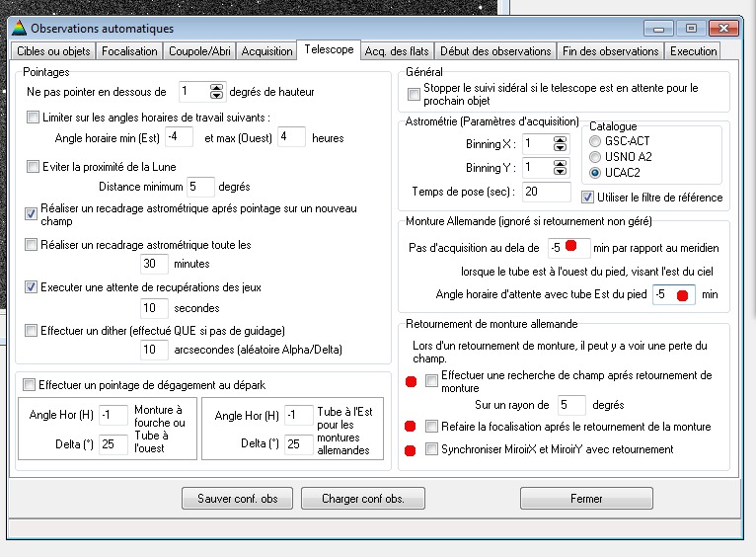Open the Fin des observations tab
The width and height of the screenshot is (756, 557).
(x=610, y=51)
